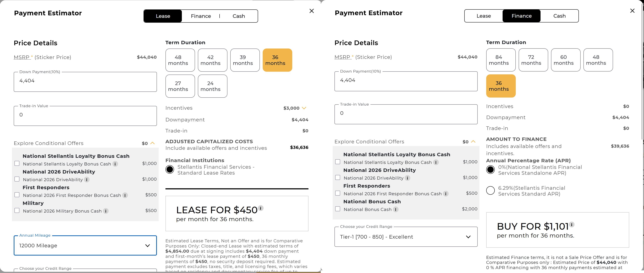Viewport: 644px width, 273px height.
Task: Open info for Loyalty Bonus Cash in left estimator
Action: pyautogui.click(x=115, y=164)
